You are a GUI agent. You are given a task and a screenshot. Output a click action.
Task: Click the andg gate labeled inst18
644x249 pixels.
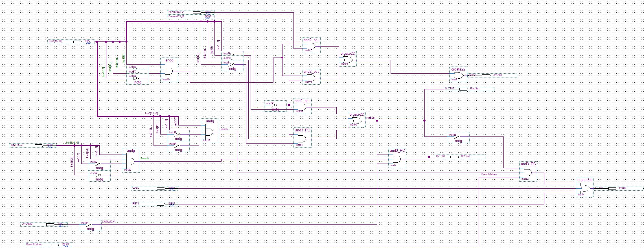pos(209,132)
